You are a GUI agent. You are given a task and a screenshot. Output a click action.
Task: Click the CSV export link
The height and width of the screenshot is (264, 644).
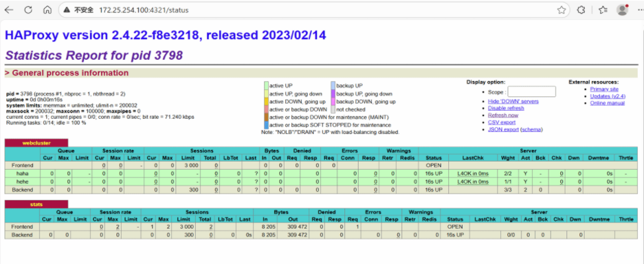click(x=502, y=122)
